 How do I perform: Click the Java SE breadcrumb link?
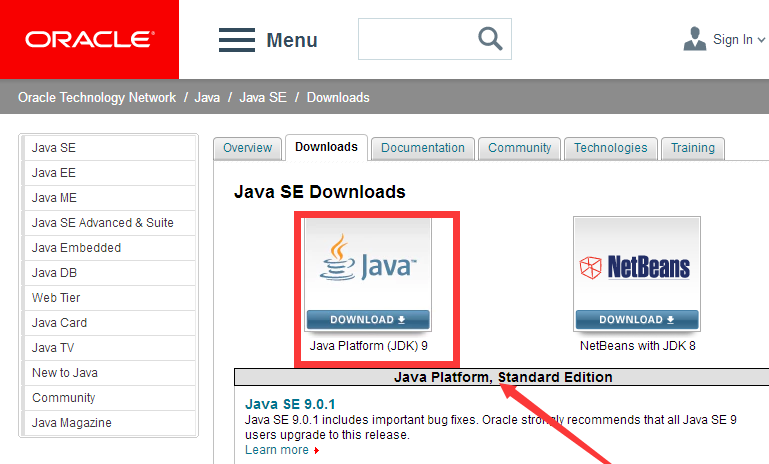(x=263, y=98)
